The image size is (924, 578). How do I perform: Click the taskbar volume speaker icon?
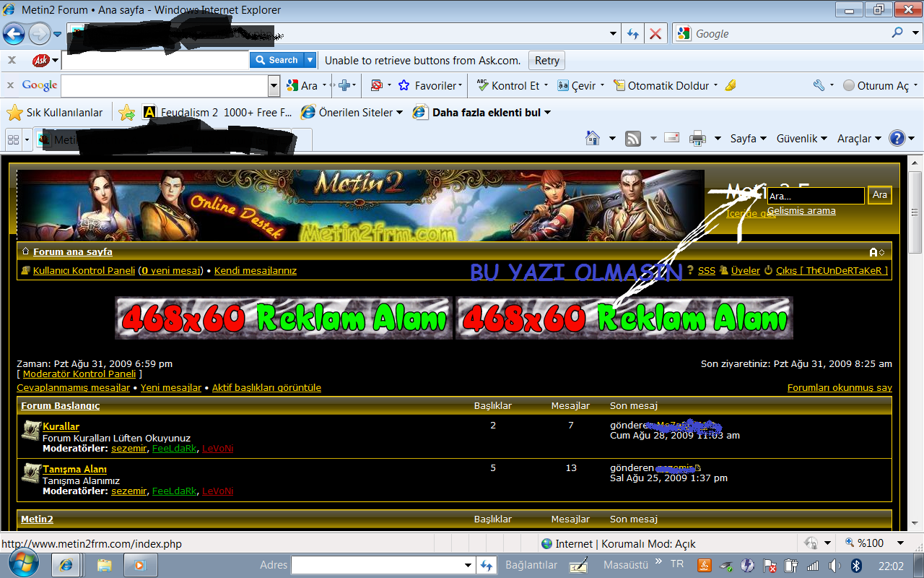834,566
